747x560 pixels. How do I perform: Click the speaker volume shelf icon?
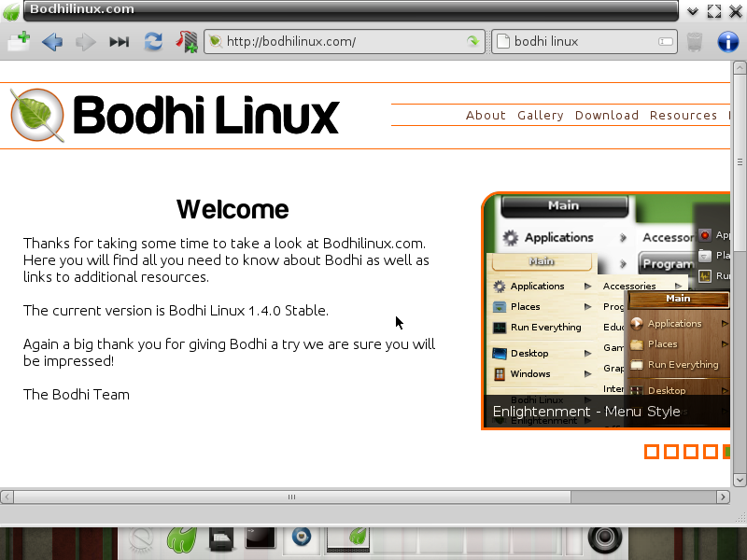point(605,539)
